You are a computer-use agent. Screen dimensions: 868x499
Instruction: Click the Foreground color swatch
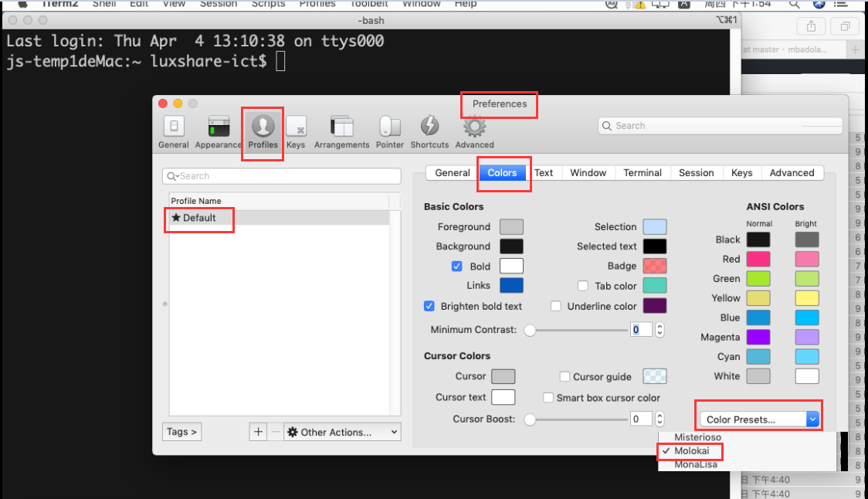click(x=511, y=226)
